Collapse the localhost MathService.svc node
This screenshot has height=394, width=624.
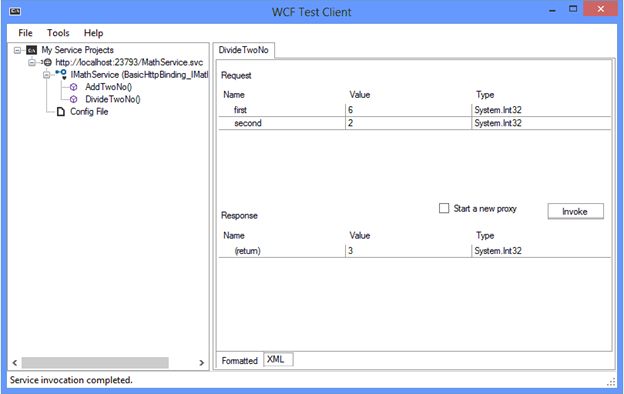point(32,62)
